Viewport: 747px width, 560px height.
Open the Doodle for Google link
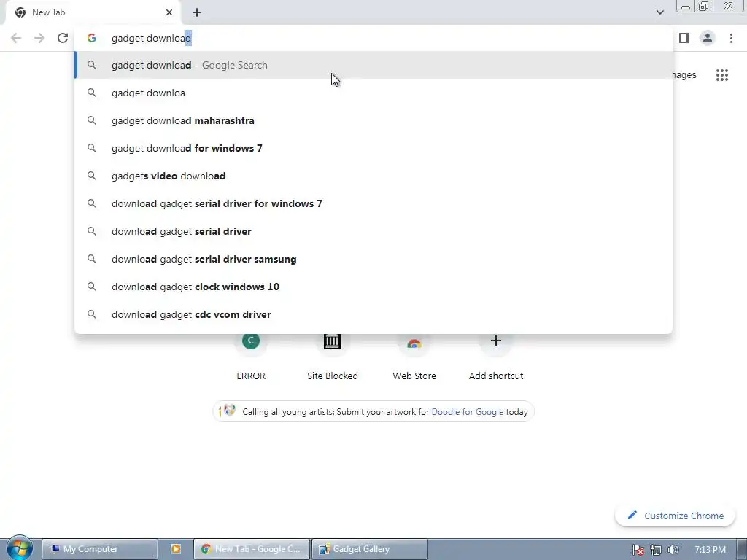(468, 412)
